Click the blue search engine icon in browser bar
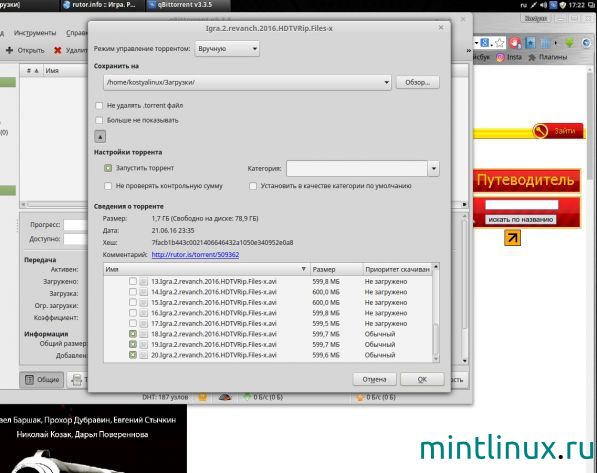 tap(485, 43)
